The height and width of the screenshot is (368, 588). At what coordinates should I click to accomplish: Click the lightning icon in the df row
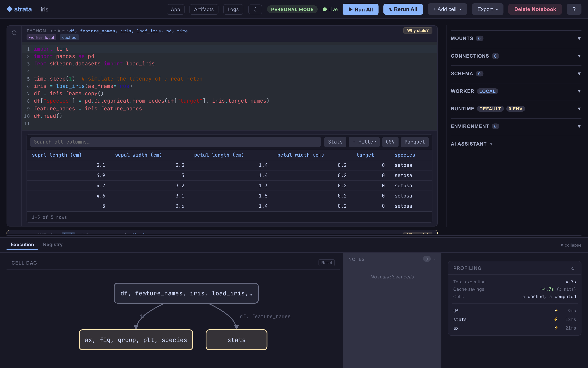[556, 311]
